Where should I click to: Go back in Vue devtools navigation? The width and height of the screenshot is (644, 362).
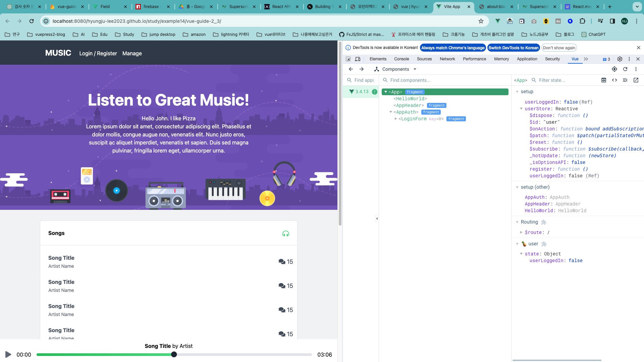click(x=351, y=69)
